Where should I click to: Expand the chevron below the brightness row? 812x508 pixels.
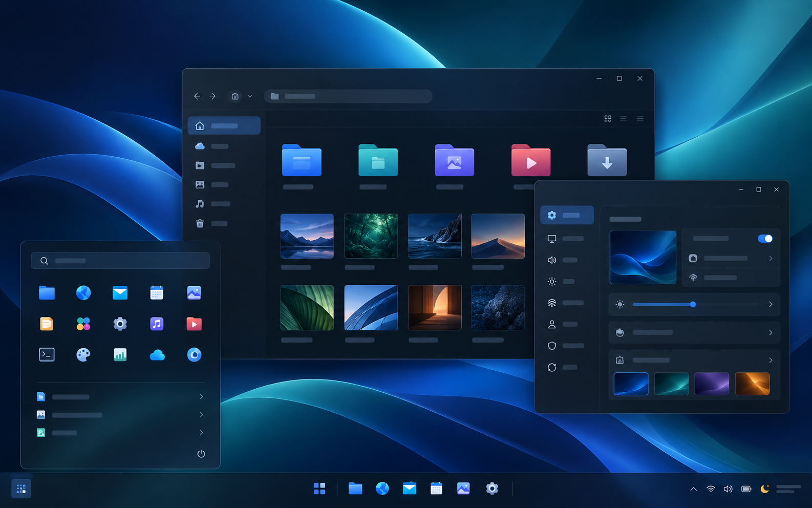tap(771, 333)
